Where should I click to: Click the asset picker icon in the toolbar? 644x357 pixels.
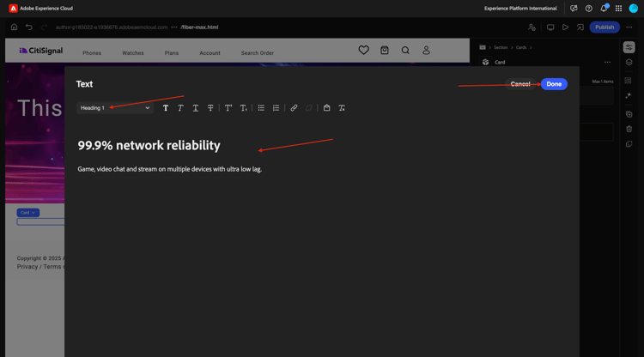(x=326, y=108)
